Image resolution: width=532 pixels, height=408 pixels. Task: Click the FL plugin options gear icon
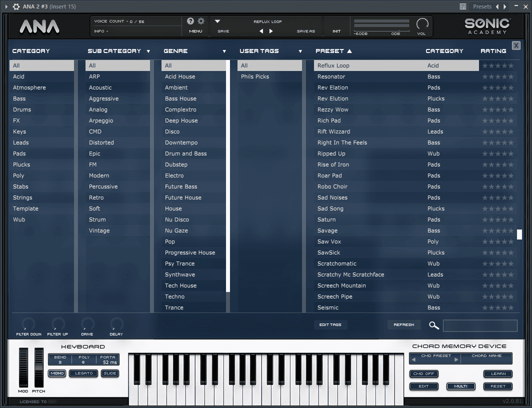pyautogui.click(x=16, y=6)
